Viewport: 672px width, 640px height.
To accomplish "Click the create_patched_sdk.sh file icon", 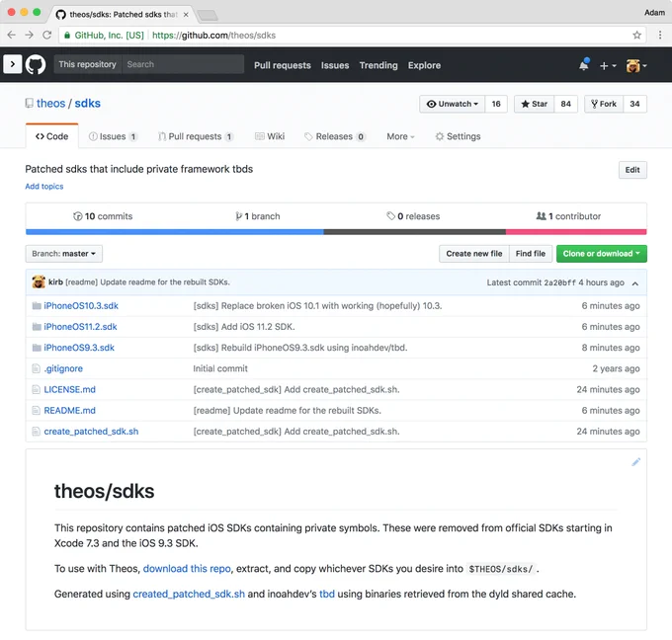I will (x=37, y=432).
